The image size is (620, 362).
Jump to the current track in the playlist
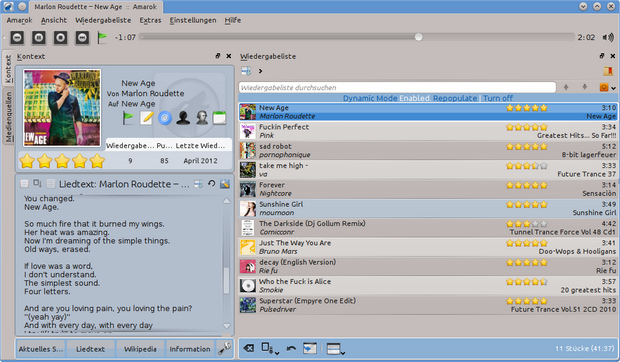tap(310, 348)
